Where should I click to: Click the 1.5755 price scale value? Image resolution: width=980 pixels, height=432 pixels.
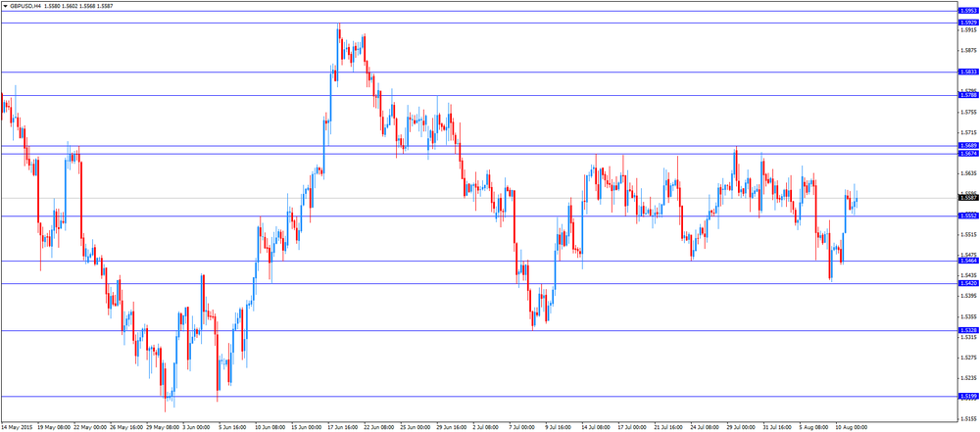pos(969,112)
